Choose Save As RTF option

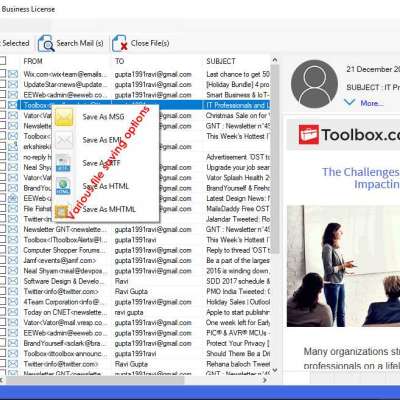coord(101,163)
